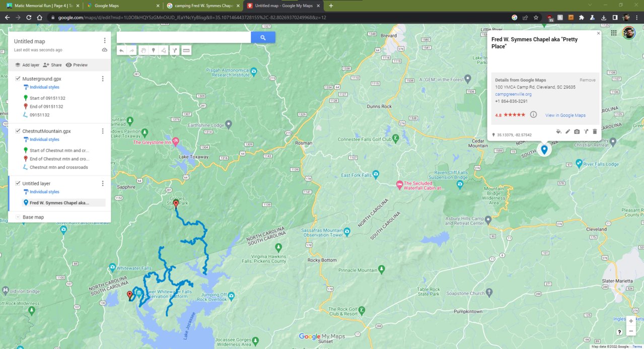Click the Google account avatar on map
644x349 pixels.
[628, 33]
